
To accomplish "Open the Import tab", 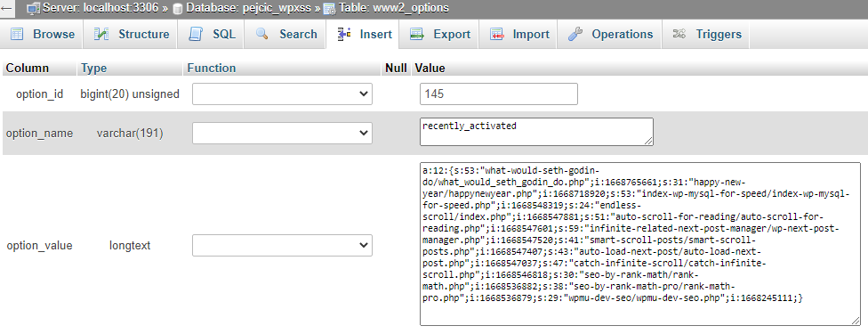I will [519, 35].
